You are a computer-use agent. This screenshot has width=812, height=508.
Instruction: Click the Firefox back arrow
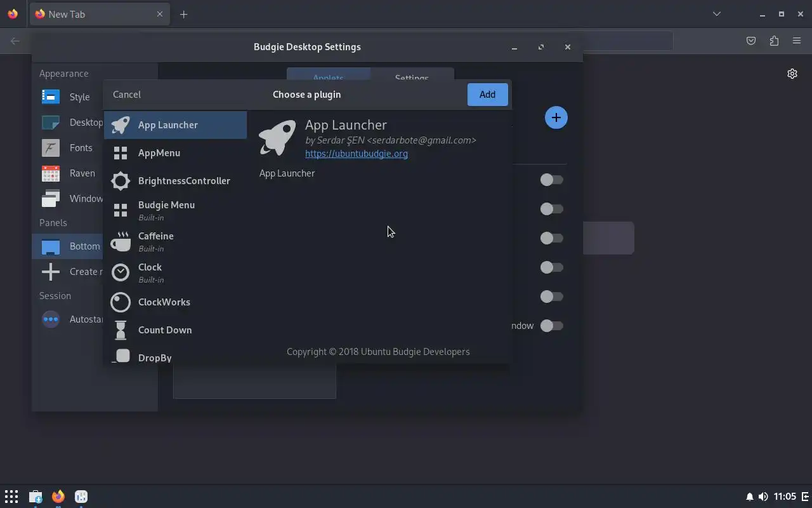(x=15, y=41)
